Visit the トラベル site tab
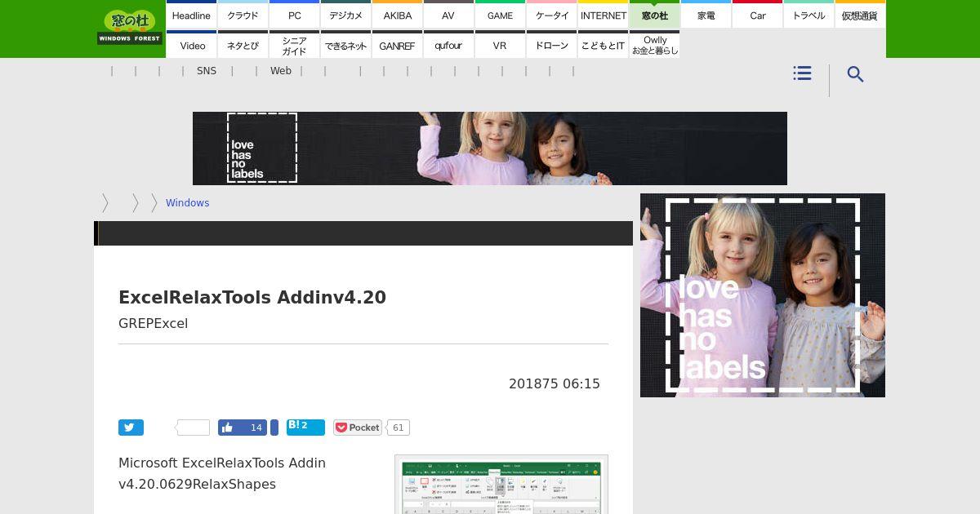The height and width of the screenshot is (514, 980). coord(808,16)
